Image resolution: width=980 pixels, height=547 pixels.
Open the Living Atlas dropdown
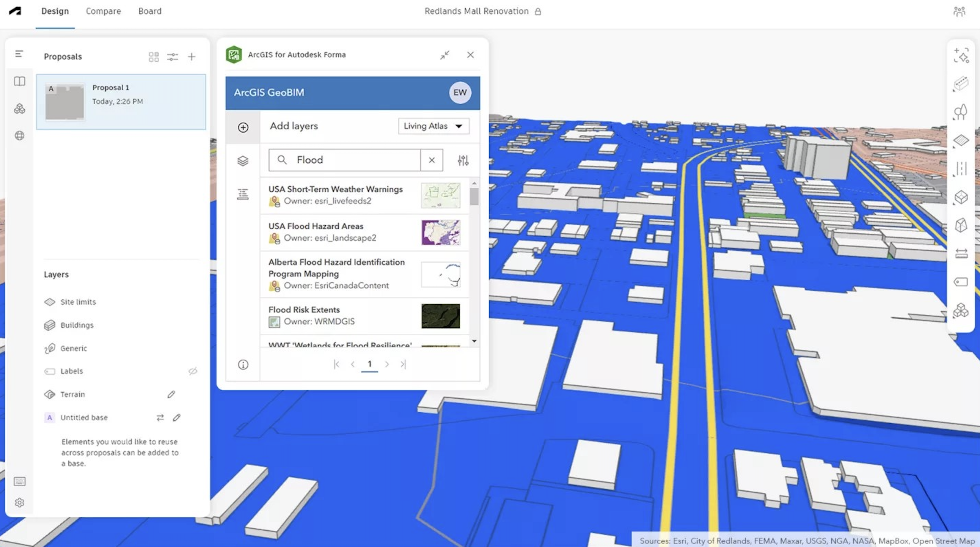coord(433,126)
